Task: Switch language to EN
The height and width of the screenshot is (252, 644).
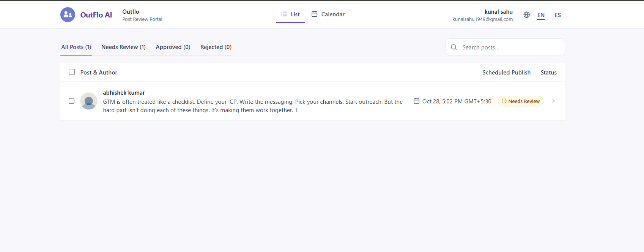Action: pos(541,15)
